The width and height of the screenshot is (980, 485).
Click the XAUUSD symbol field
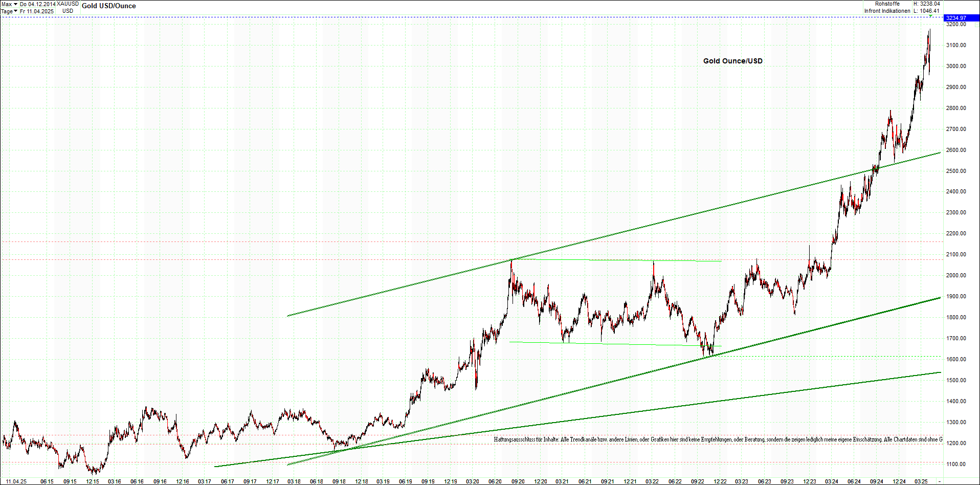coord(68,4)
